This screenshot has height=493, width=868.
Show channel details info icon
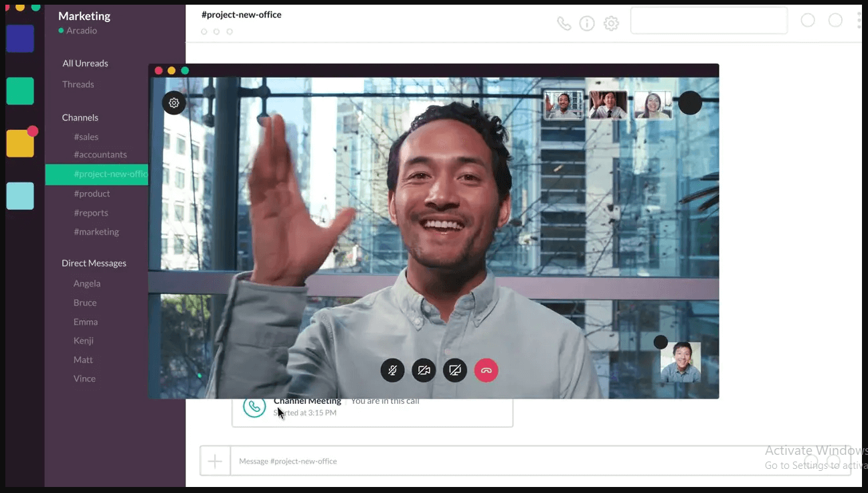(587, 24)
